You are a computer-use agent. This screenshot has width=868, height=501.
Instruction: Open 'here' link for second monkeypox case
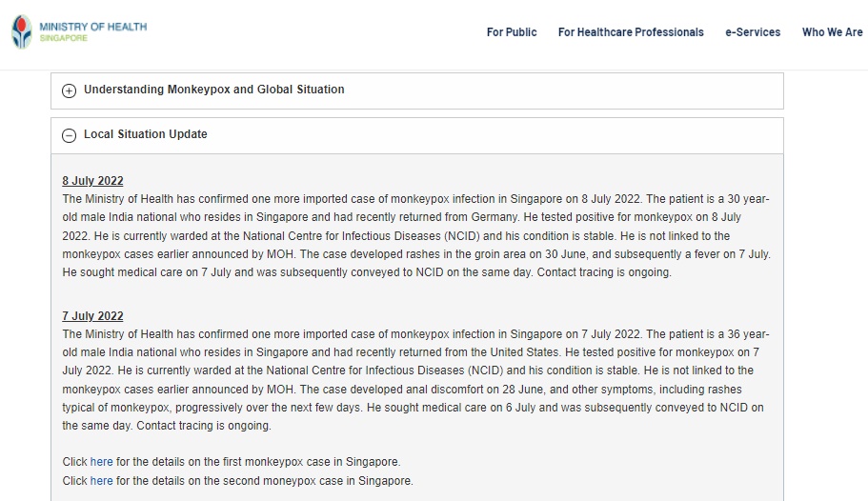click(x=101, y=481)
